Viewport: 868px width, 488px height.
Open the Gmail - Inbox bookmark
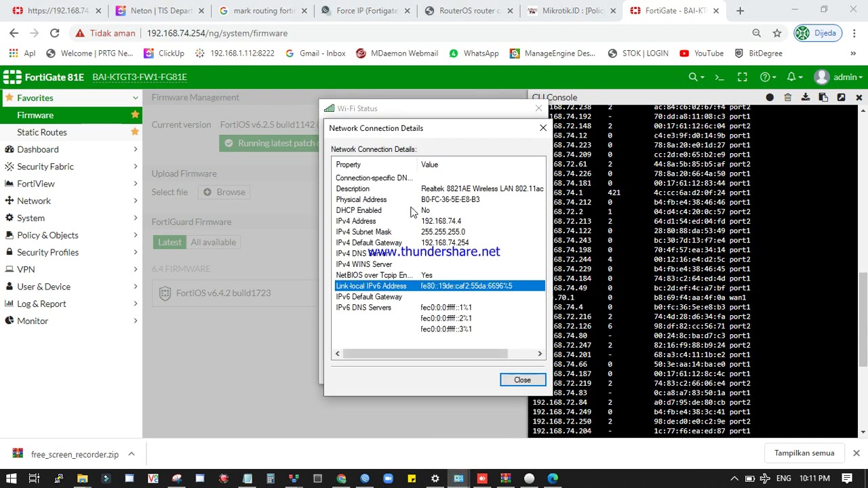[315, 53]
